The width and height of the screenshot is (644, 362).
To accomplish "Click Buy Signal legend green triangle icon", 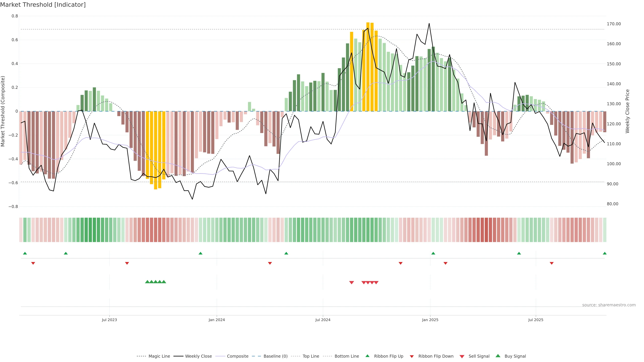I will point(498,356).
